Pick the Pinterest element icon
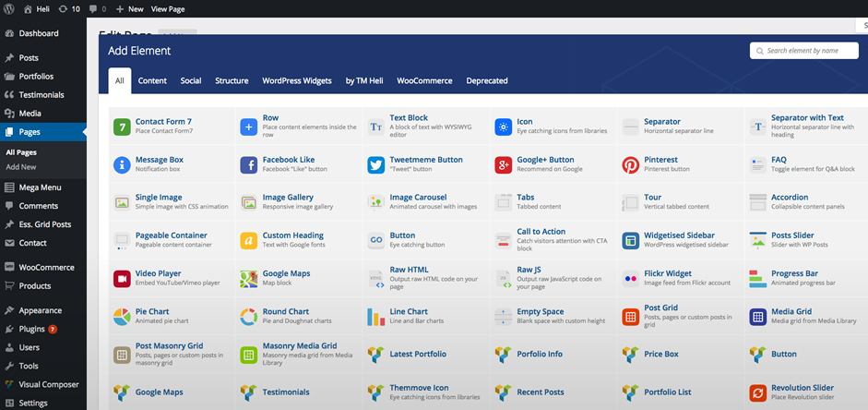Image resolution: width=868 pixels, height=410 pixels. tap(630, 165)
